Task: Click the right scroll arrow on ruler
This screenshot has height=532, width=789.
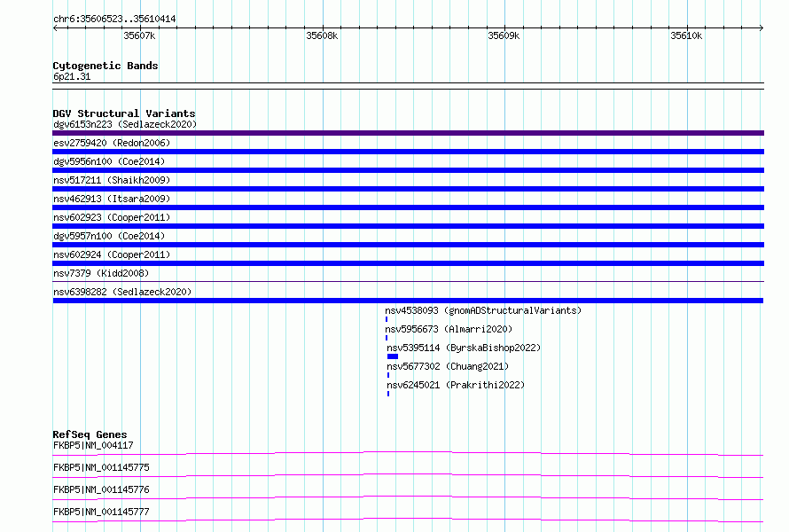Action: click(761, 27)
